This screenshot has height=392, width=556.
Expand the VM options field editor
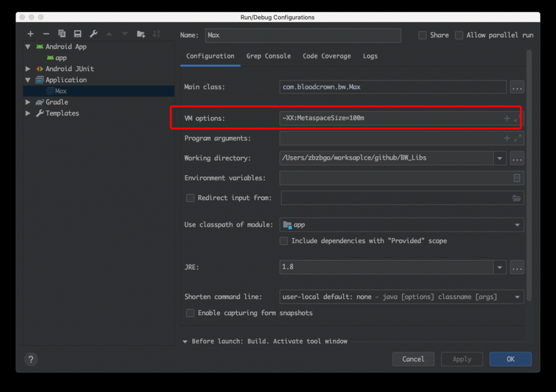[517, 119]
